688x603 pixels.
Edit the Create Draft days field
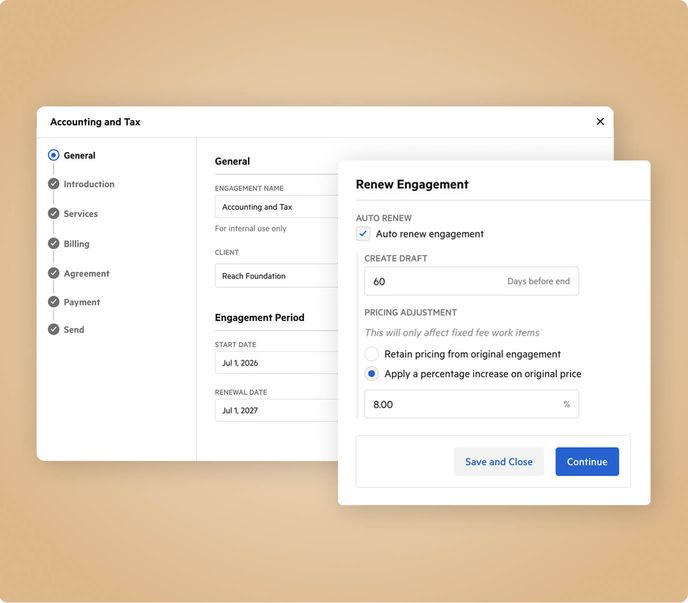click(x=471, y=281)
